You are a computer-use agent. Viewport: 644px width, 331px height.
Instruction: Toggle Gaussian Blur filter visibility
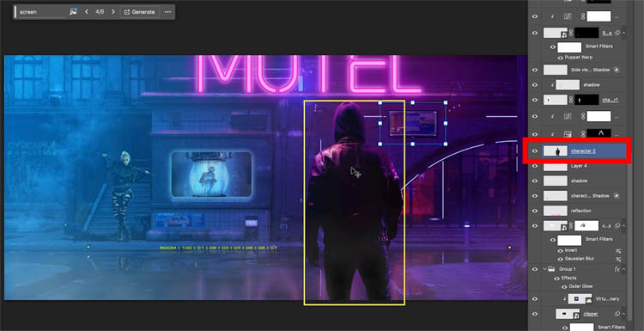click(560, 259)
